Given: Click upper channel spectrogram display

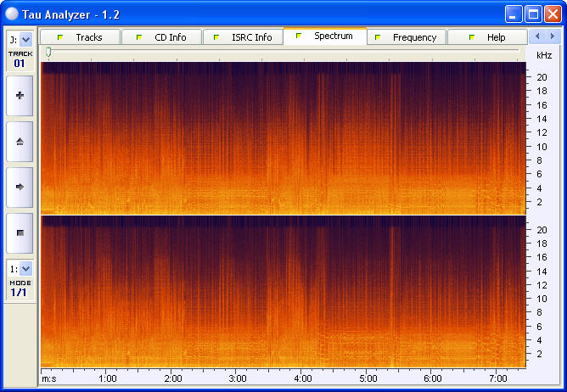Looking at the screenshot, I should coord(283,138).
